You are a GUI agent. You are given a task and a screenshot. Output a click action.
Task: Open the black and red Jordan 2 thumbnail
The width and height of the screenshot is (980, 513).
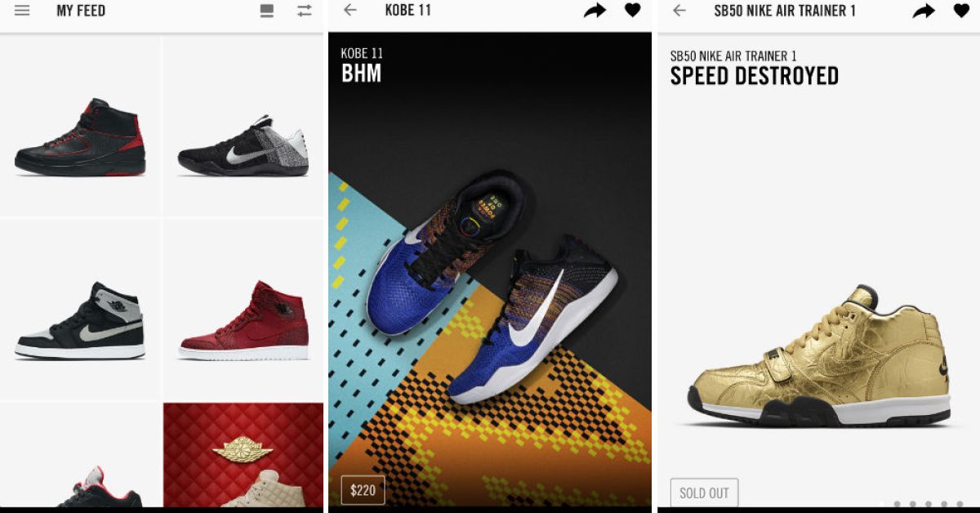[x=80, y=126]
